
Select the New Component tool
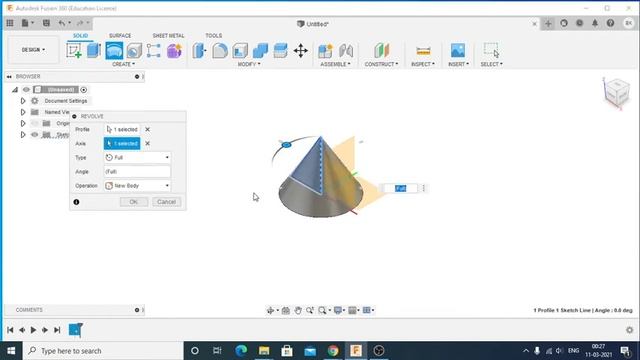coord(325,51)
